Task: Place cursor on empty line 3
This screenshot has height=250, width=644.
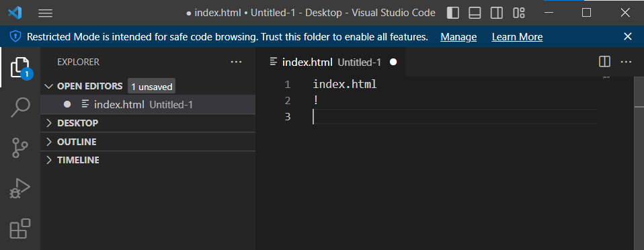Action: coord(454,116)
